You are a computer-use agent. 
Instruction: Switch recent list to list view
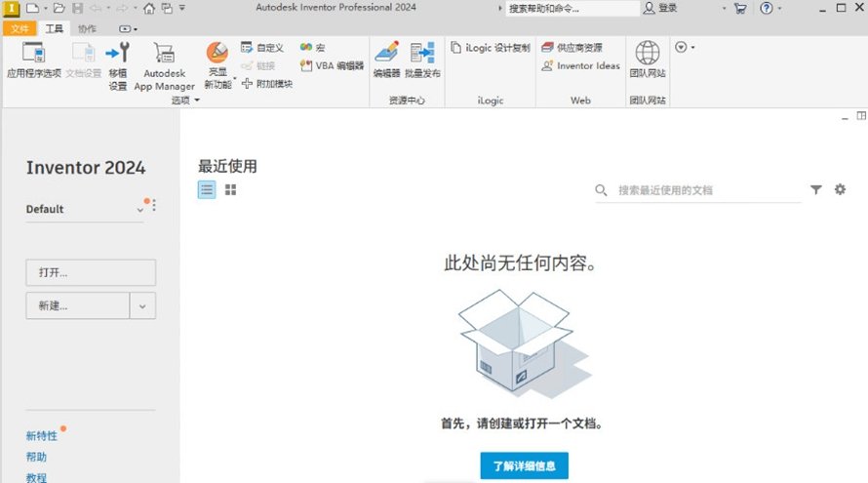207,190
